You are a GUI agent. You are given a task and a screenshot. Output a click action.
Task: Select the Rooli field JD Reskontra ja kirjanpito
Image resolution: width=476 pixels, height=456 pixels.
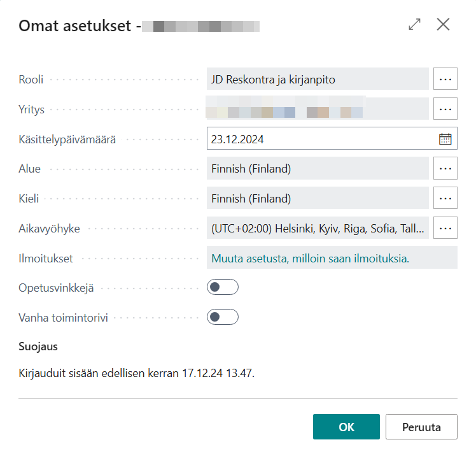pyautogui.click(x=318, y=79)
